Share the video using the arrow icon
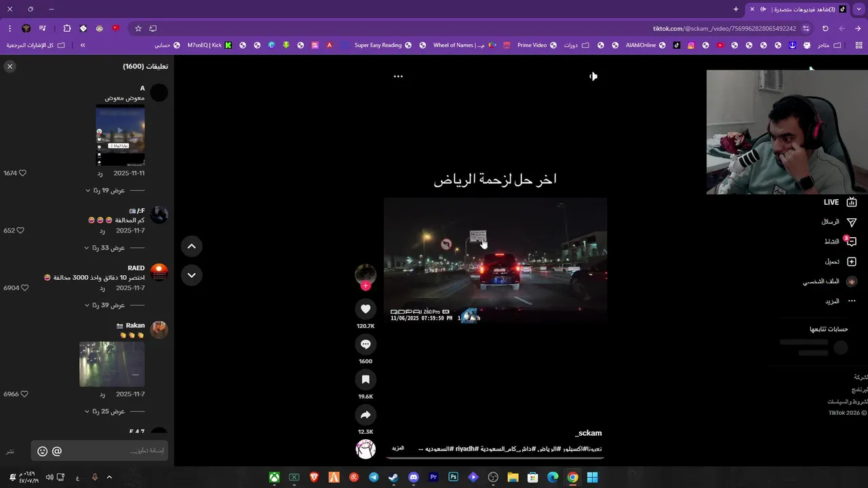This screenshot has width=868, height=488. [x=366, y=415]
